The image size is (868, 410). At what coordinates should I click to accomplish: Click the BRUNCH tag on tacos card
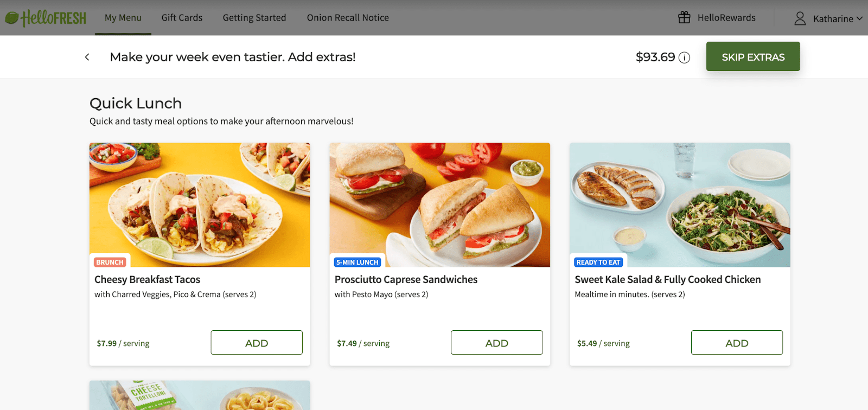pos(110,262)
